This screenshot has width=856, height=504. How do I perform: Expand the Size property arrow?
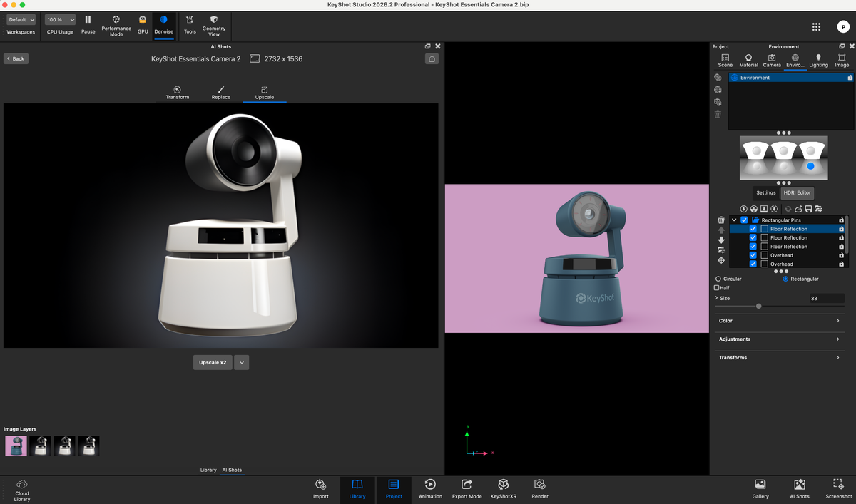(716, 298)
